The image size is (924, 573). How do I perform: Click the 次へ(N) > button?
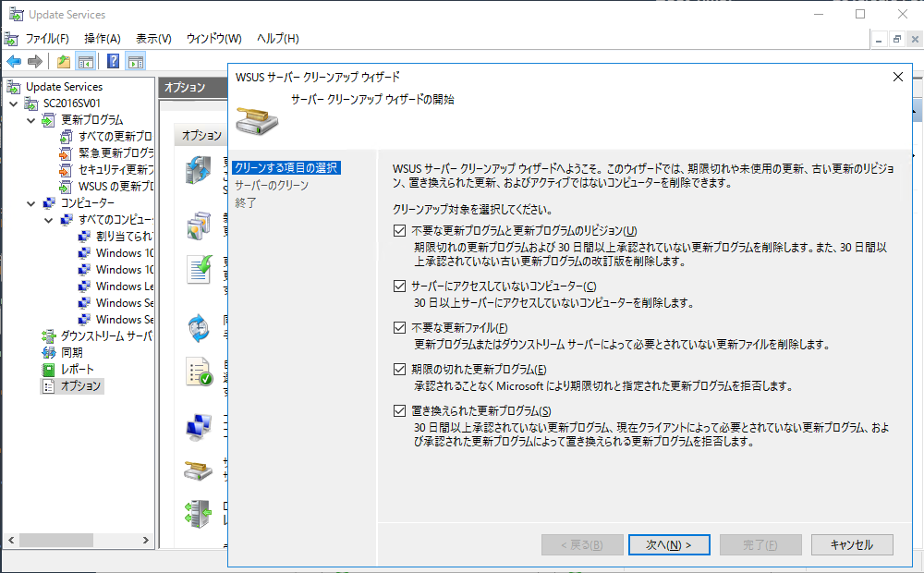point(669,544)
